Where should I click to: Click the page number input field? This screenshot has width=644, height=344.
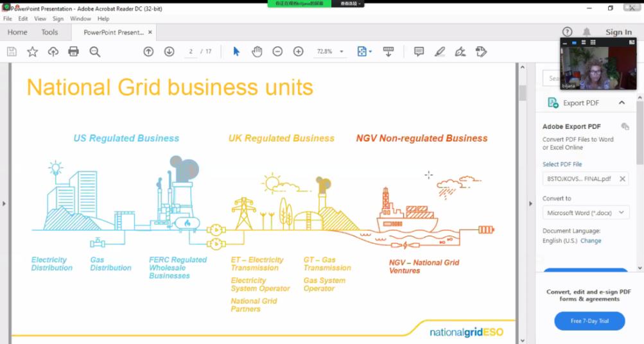point(191,51)
